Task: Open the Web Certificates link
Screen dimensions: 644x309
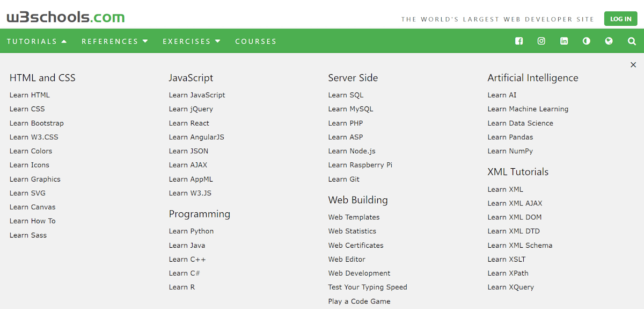Action: coord(356,245)
